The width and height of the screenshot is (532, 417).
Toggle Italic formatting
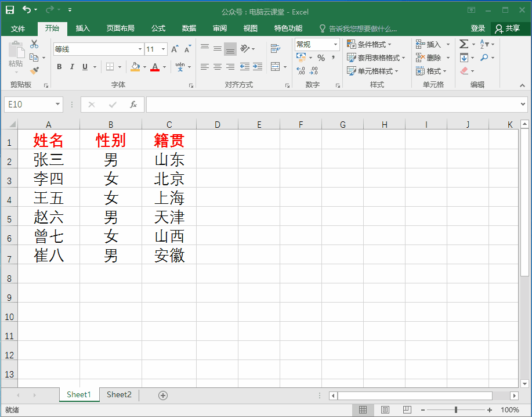(x=72, y=67)
